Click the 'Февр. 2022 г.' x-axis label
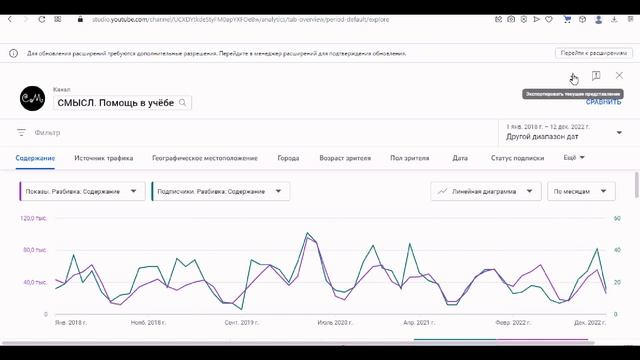The height and width of the screenshot is (360, 640). click(x=513, y=322)
